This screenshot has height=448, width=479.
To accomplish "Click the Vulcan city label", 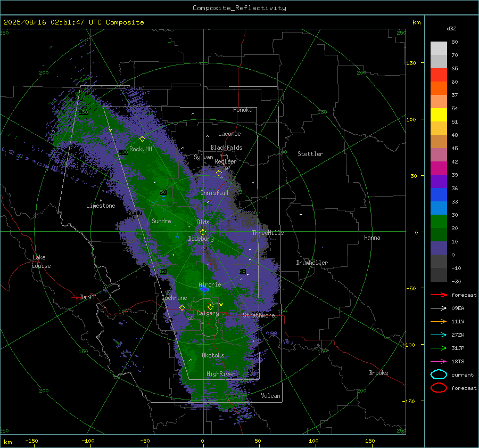I will pos(270,396).
